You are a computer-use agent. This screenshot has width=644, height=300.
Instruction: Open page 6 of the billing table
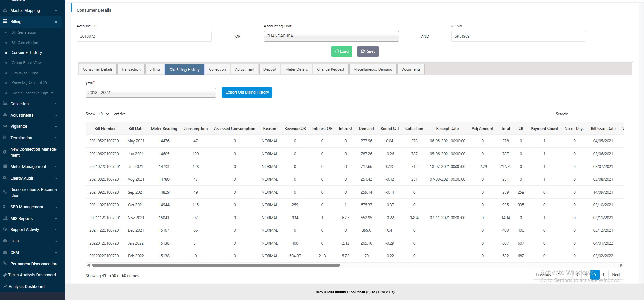pos(604,275)
